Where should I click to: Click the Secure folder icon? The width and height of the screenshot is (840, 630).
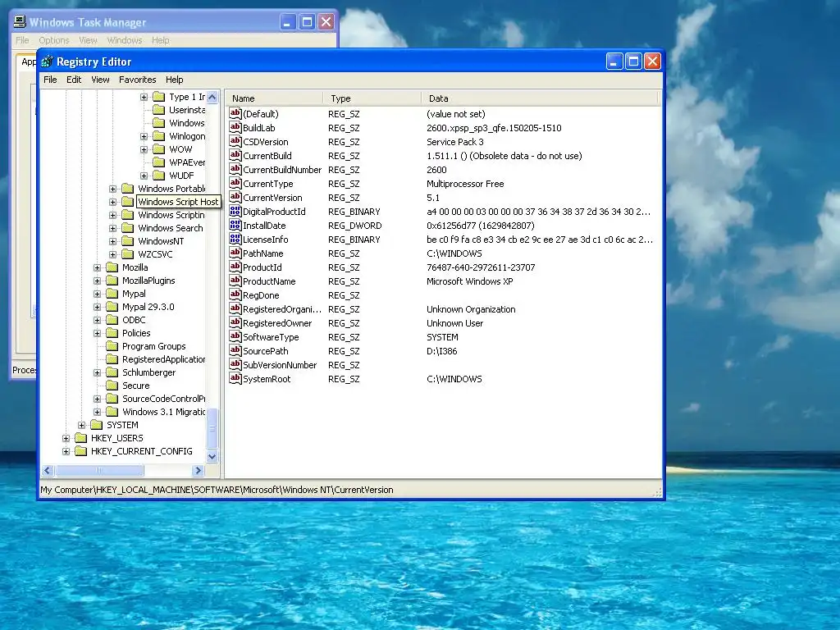point(112,386)
